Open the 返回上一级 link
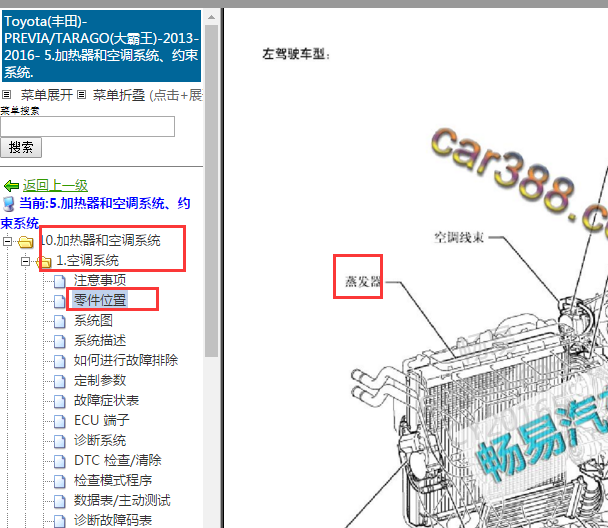Image resolution: width=608 pixels, height=528 pixels. [x=55, y=186]
